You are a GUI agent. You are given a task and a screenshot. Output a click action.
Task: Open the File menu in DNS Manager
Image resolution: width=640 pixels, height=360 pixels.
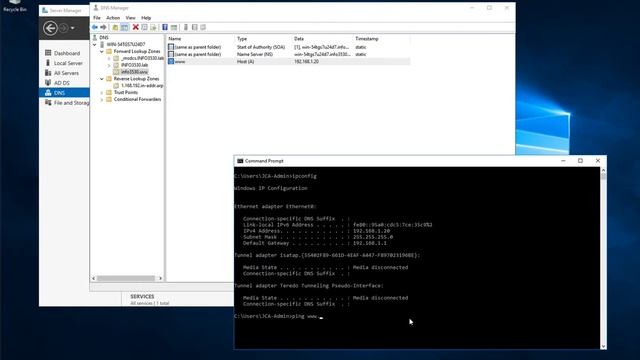click(x=97, y=18)
